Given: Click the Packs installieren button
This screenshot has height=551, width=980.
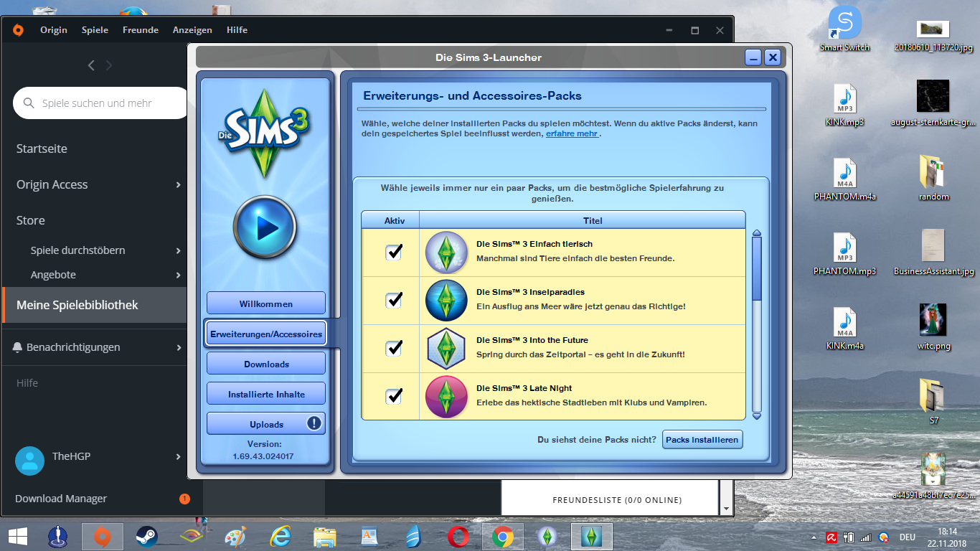Looking at the screenshot, I should (702, 440).
